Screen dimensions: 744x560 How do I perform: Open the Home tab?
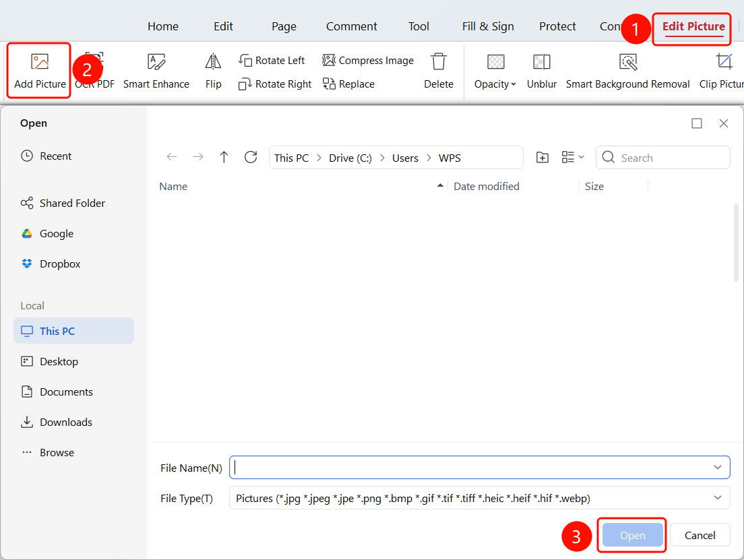163,26
